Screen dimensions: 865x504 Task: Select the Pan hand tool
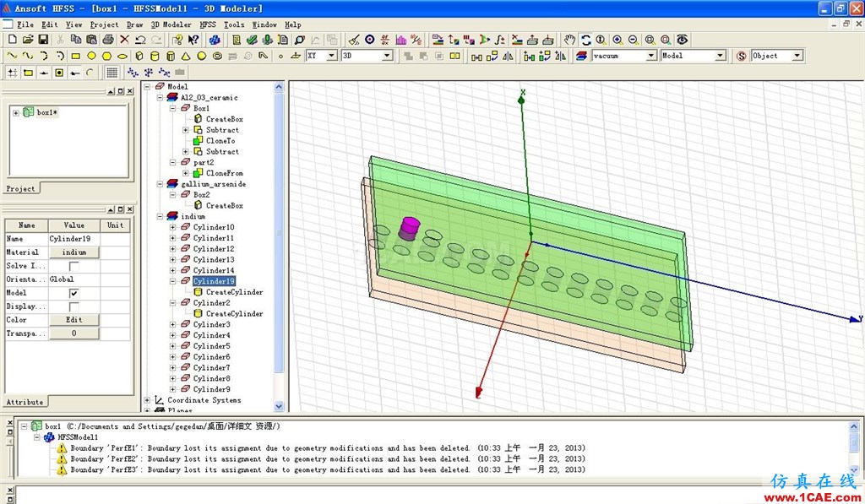coord(570,40)
